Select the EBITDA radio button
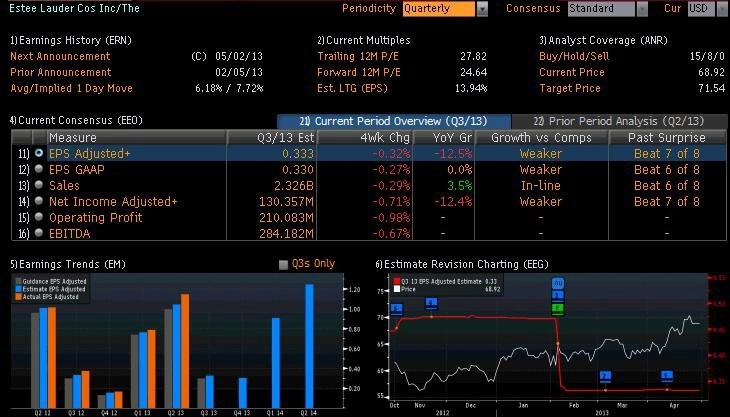Viewport: 730px width, 417px height. [39, 233]
